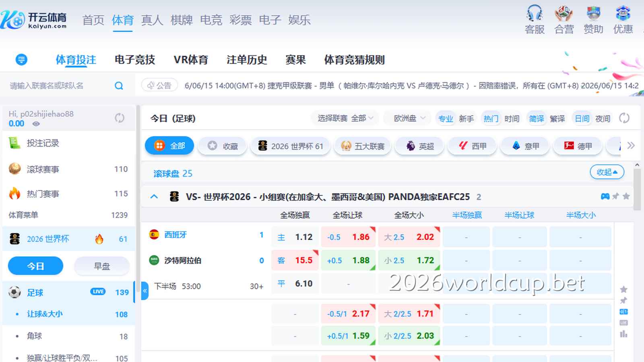Click the blue menu list icon
The image size is (644, 362).
pyautogui.click(x=21, y=60)
